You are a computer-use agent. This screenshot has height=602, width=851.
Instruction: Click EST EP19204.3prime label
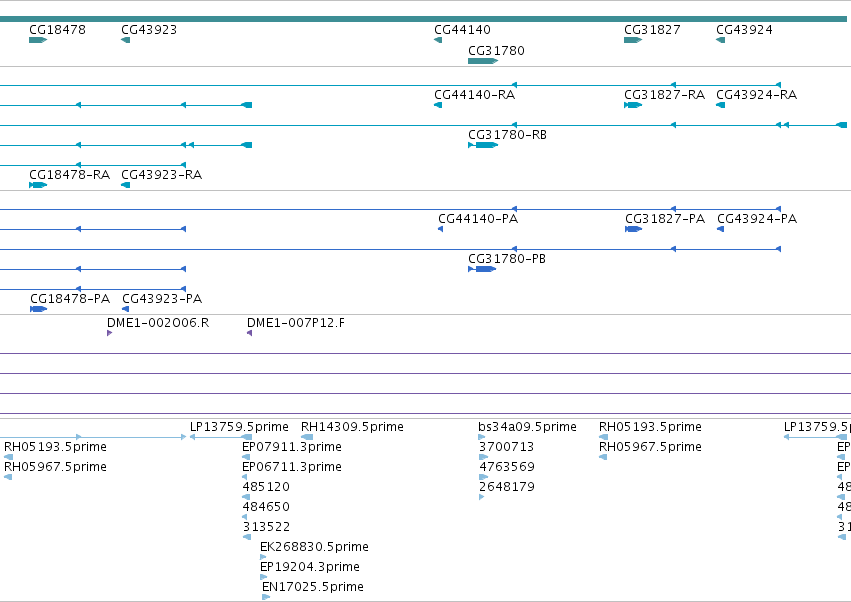pos(309,567)
